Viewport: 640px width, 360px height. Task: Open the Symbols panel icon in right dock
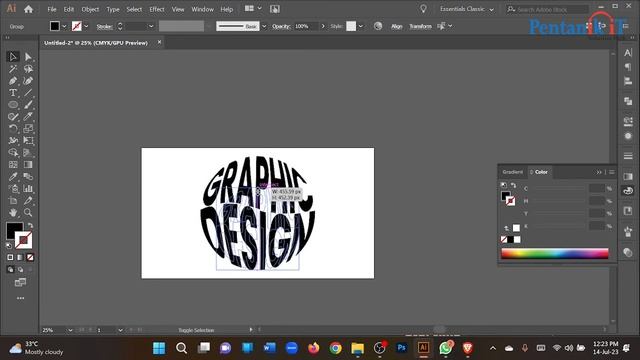pos(628,232)
